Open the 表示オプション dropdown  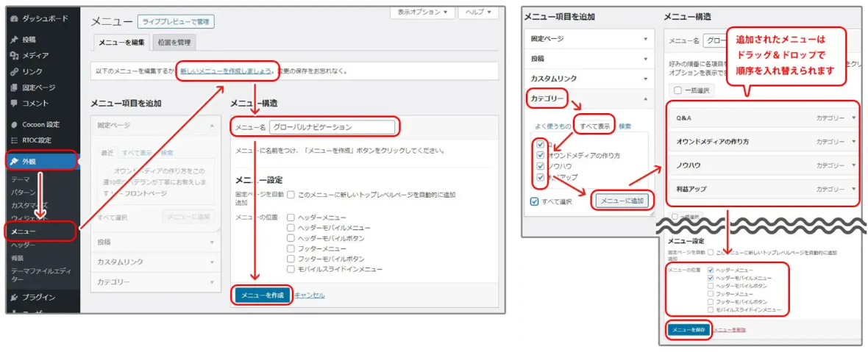[x=421, y=12]
